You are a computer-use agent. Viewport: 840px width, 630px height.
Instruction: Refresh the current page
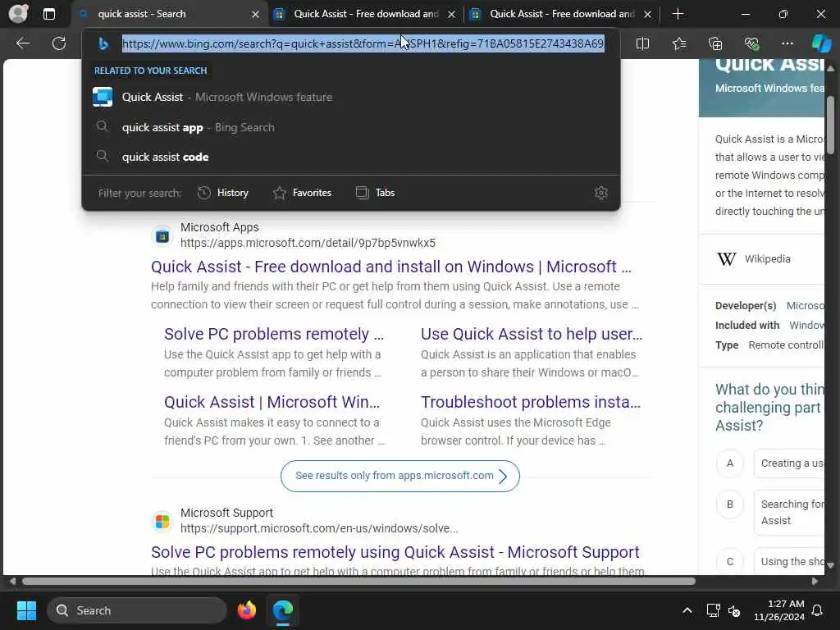pyautogui.click(x=59, y=43)
